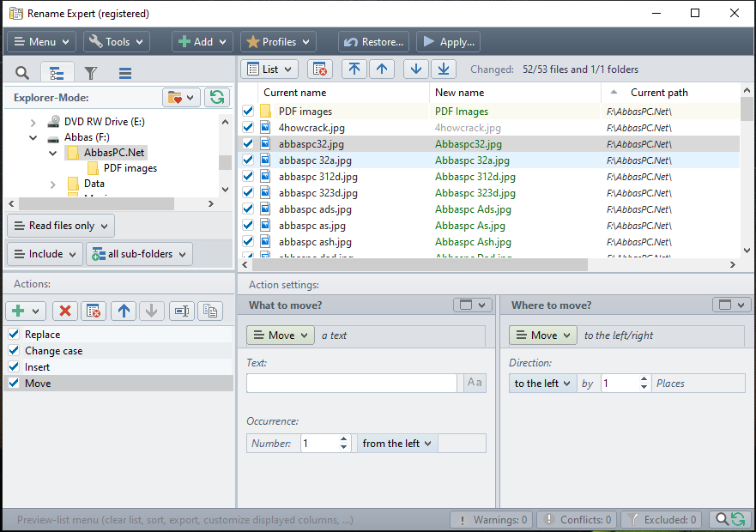Click the Conflicts indicator in status bar

click(578, 519)
